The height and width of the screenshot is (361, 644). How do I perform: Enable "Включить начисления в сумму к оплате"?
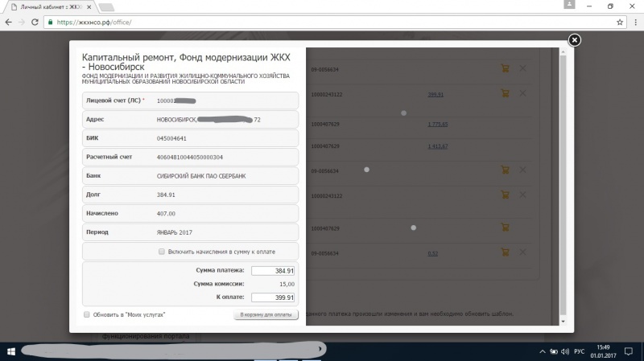coord(162,252)
